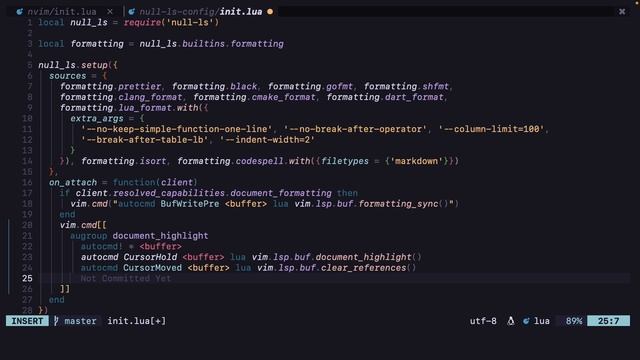Screen dimensions: 640x360
Task: Select the null-ls-config/init.lua tab
Action: (200, 12)
